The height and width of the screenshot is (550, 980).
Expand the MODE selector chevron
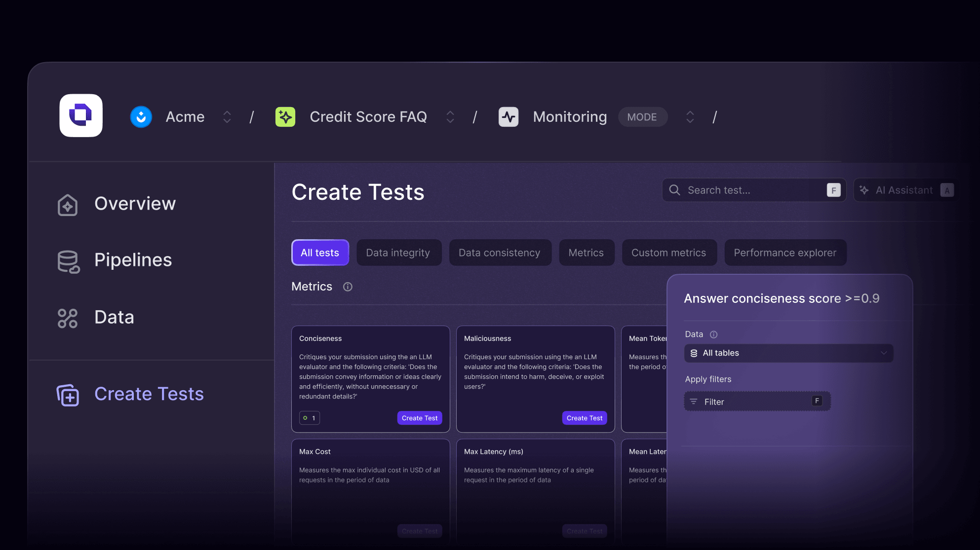[690, 116]
